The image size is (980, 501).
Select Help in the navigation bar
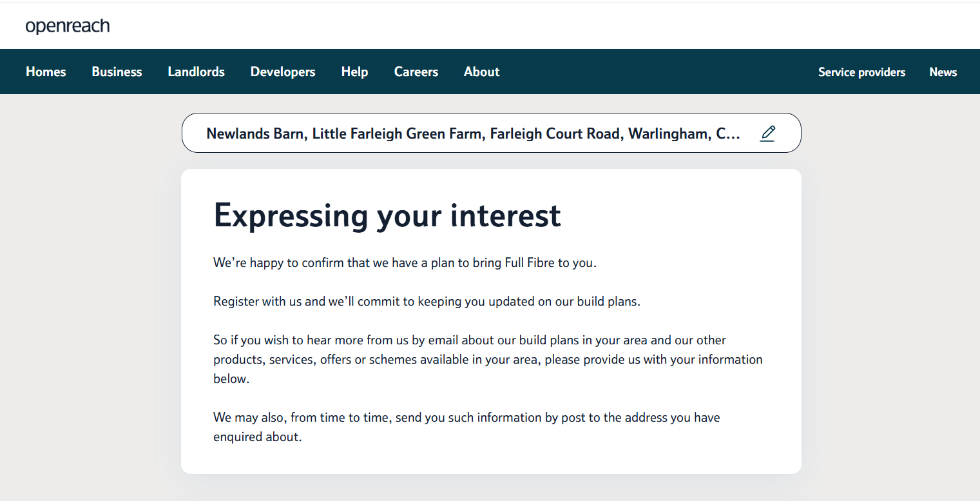click(x=354, y=72)
